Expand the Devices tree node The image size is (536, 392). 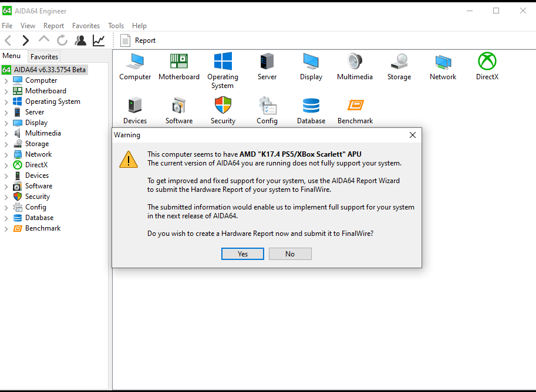6,176
